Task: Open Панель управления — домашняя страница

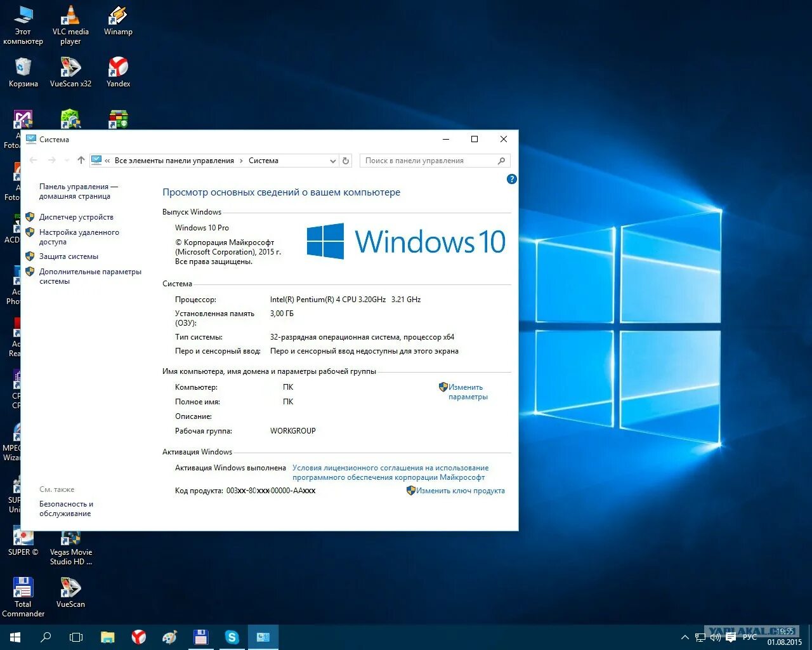Action: pyautogui.click(x=79, y=191)
